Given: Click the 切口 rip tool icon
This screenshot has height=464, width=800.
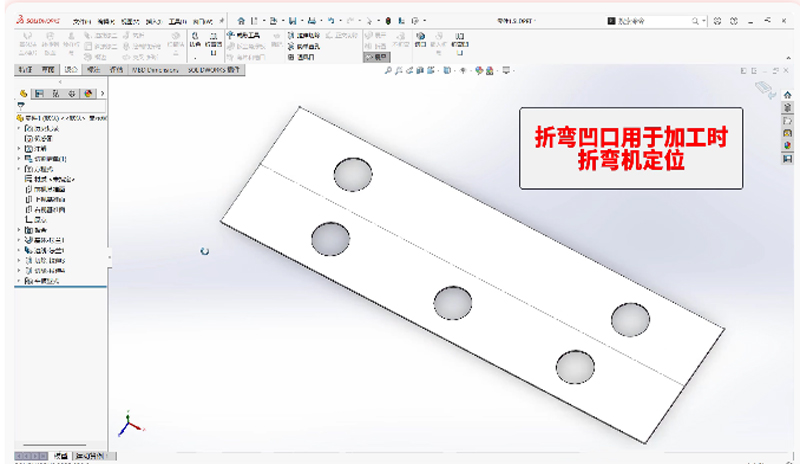Looking at the screenshot, I should (420, 39).
